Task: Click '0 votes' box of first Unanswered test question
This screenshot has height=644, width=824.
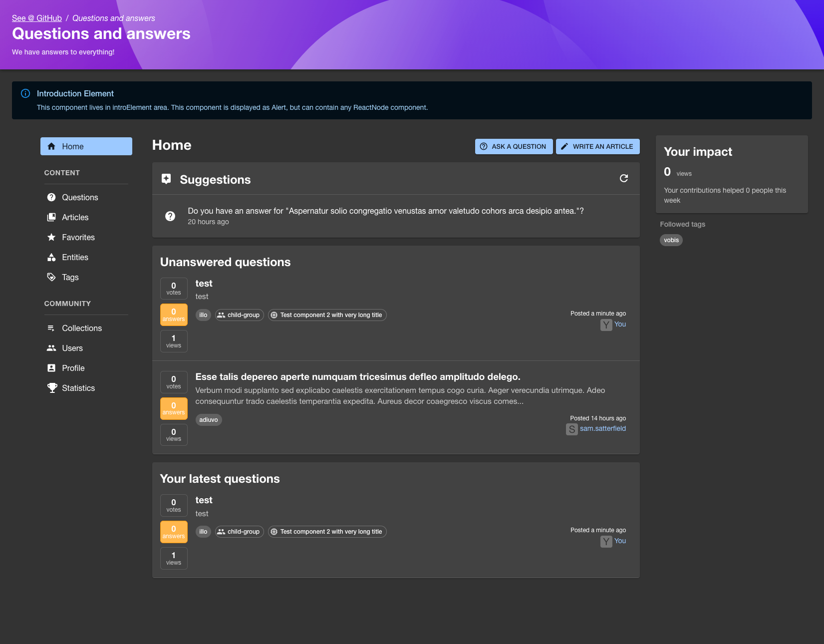Action: coord(174,289)
